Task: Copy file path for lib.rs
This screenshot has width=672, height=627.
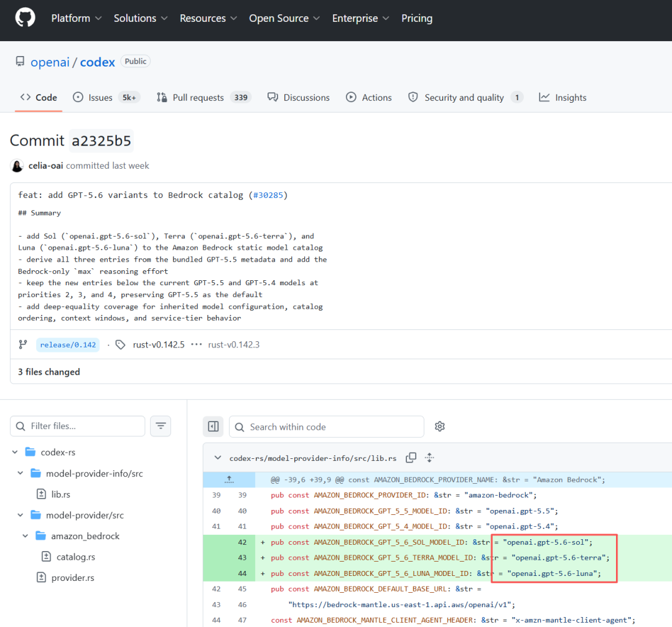Action: tap(411, 458)
